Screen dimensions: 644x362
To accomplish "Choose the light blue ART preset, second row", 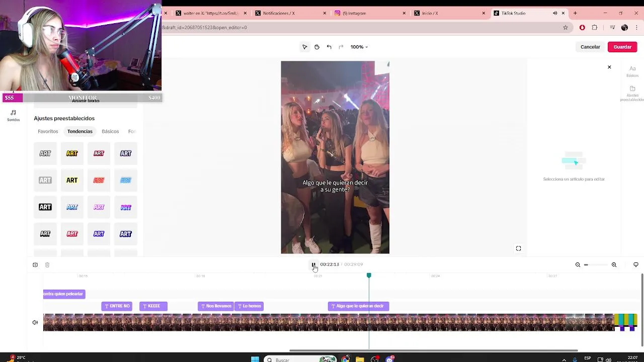I will tap(126, 180).
